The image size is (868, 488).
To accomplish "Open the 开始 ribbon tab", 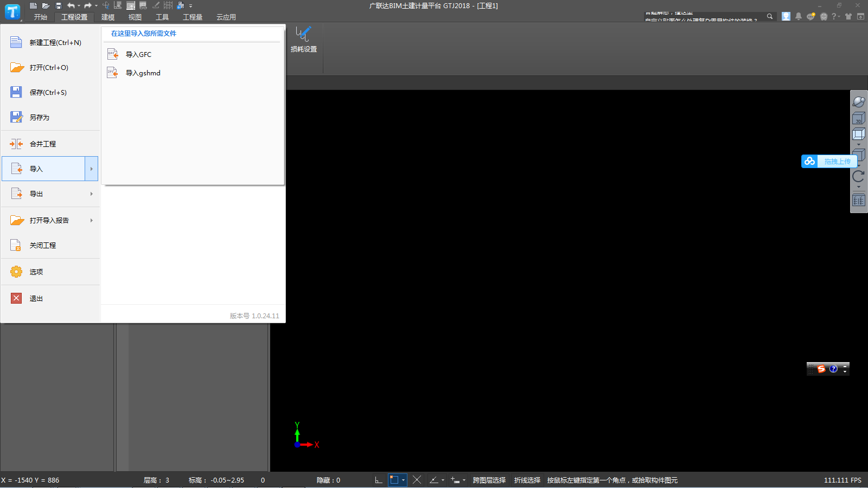I will pos(41,17).
